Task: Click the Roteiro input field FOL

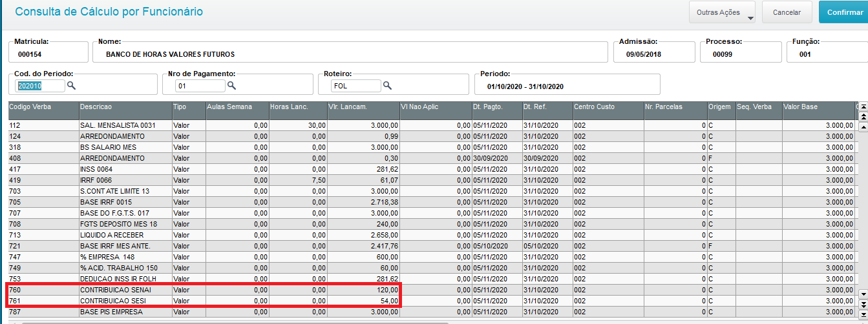Action: click(356, 85)
